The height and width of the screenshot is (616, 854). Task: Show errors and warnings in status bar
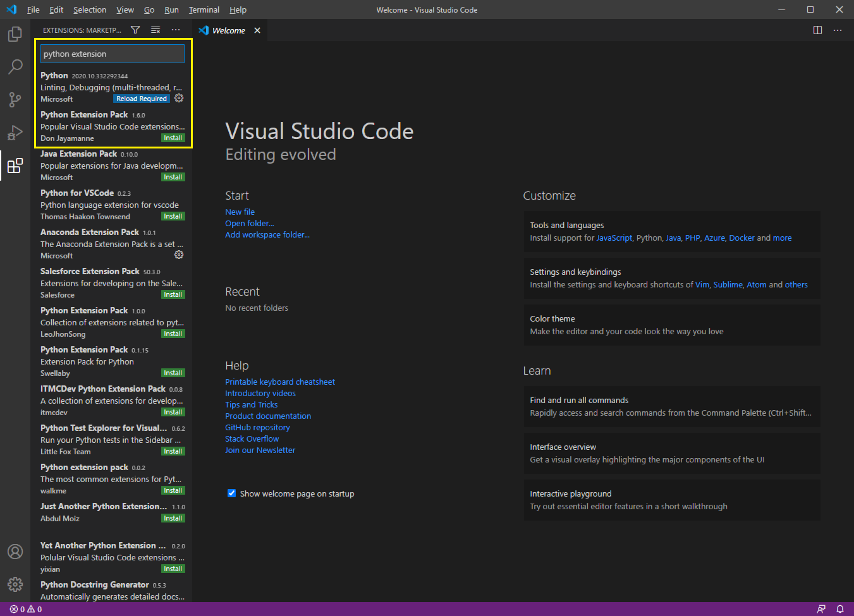point(26,609)
